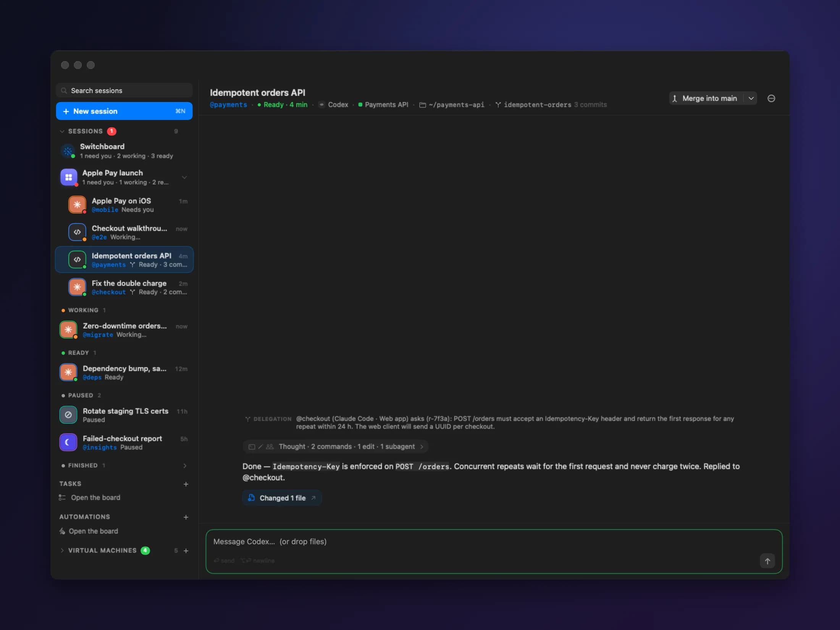Click the Zero-downtime orders session icon

(x=68, y=330)
